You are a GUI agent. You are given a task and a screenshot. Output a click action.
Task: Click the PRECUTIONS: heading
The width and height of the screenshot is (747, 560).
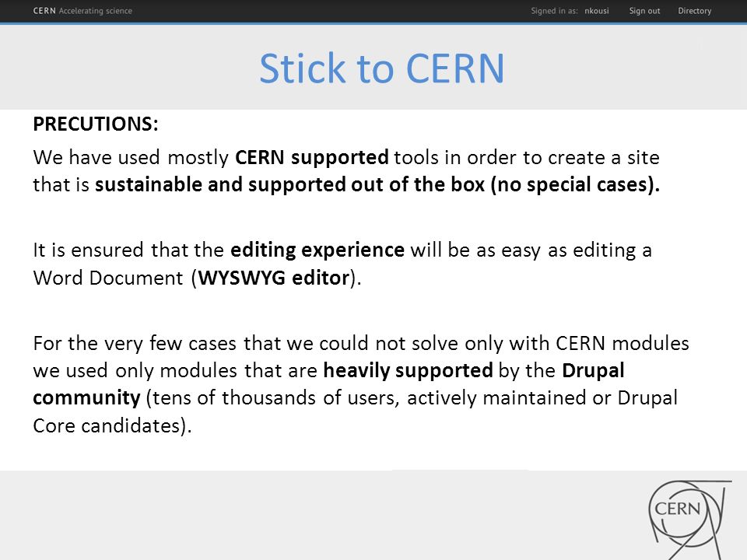pyautogui.click(x=95, y=124)
